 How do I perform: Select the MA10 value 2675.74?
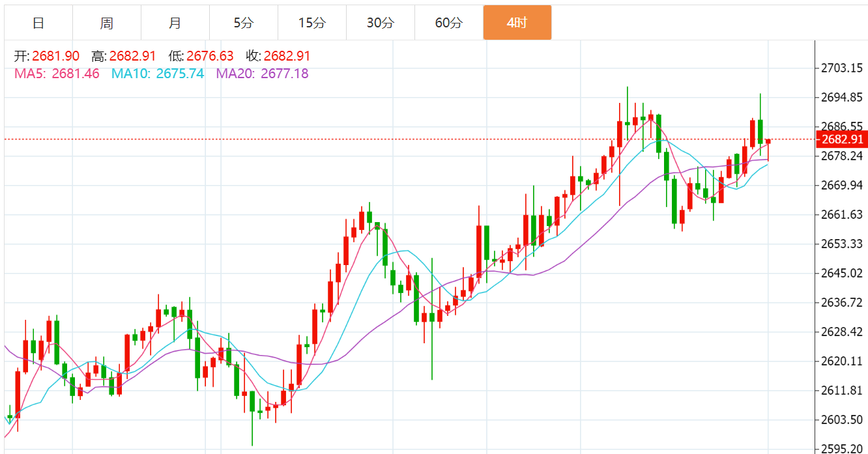pos(180,74)
